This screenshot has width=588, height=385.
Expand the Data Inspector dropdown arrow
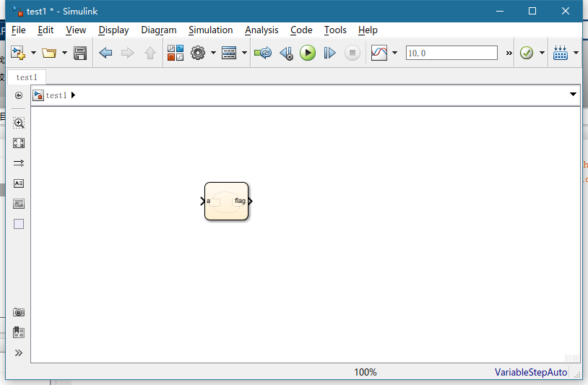click(x=394, y=53)
